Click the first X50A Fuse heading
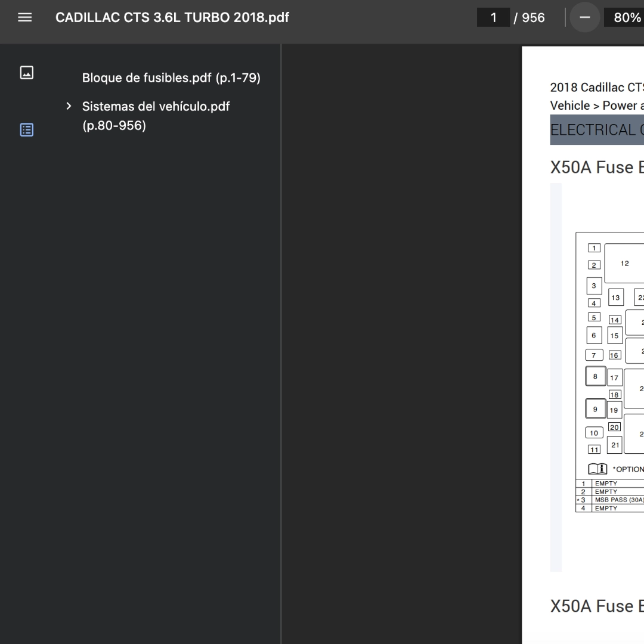This screenshot has height=644, width=644. pos(597,168)
